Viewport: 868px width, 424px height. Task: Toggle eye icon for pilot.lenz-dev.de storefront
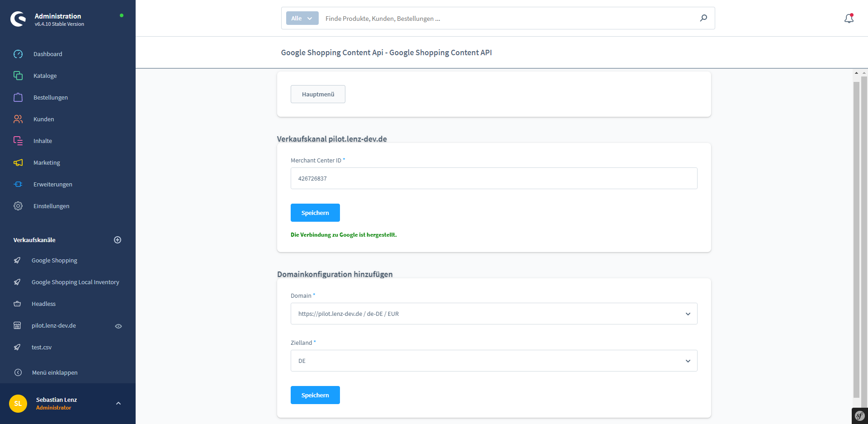tap(118, 326)
